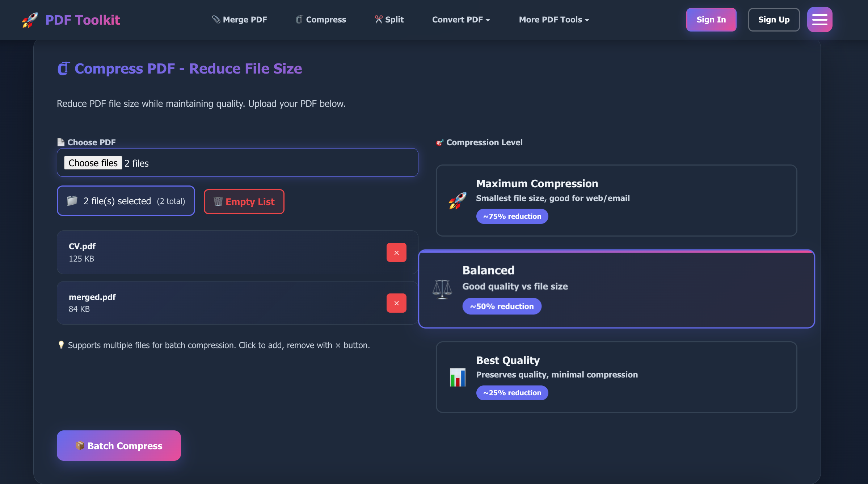Click the Batch Compress button
Screen dimensions: 868x484
(119, 446)
